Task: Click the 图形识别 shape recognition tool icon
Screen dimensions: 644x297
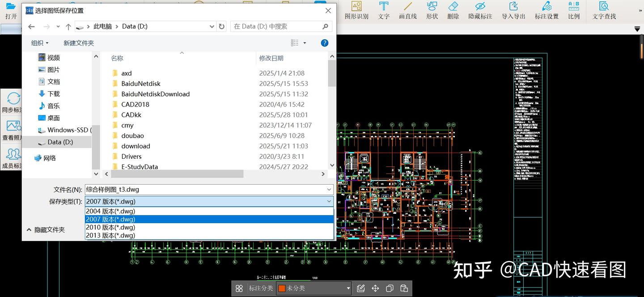Action: pos(356,10)
